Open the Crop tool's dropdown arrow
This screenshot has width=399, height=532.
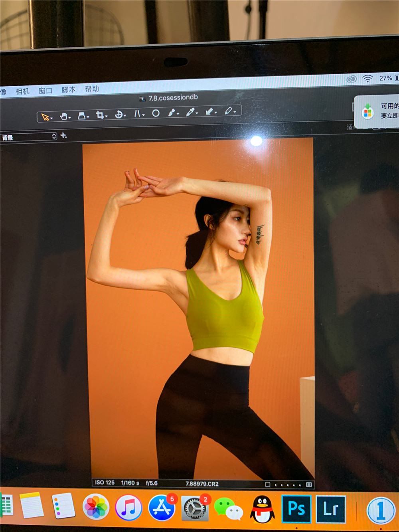click(107, 117)
